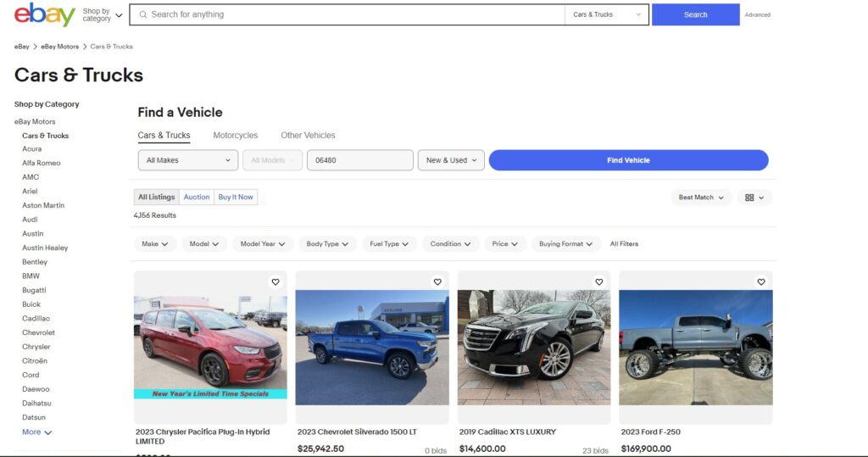Open the 2019 Cadillac XTS thumbnail

click(533, 348)
